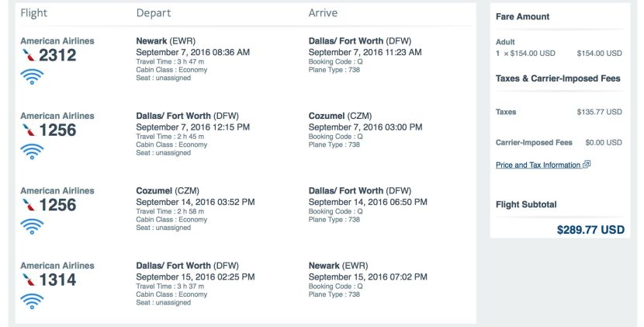The width and height of the screenshot is (644, 327).
Task: Click the Wi-Fi icon under flight 2312
Action: pyautogui.click(x=32, y=76)
